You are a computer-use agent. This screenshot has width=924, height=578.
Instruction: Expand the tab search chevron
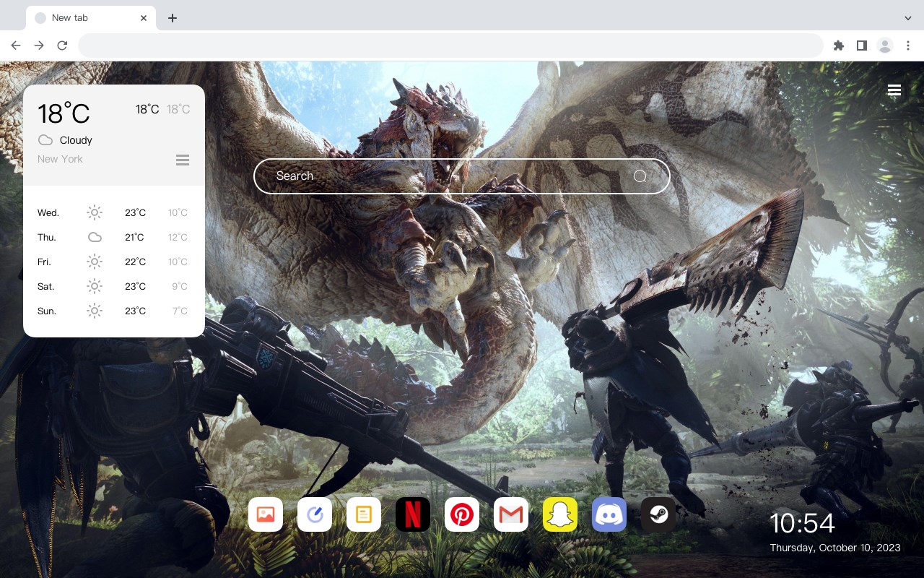908,18
